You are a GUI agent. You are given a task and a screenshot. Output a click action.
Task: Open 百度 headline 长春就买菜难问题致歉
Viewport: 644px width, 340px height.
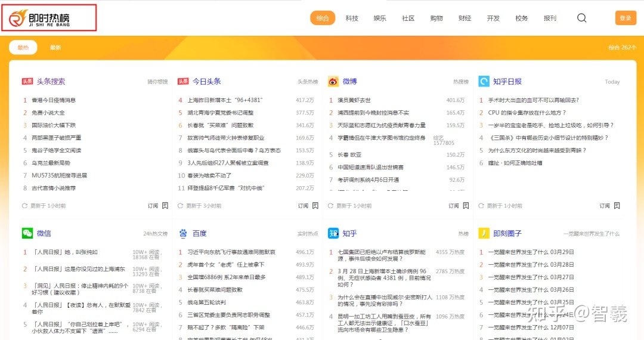pyautogui.click(x=215, y=290)
